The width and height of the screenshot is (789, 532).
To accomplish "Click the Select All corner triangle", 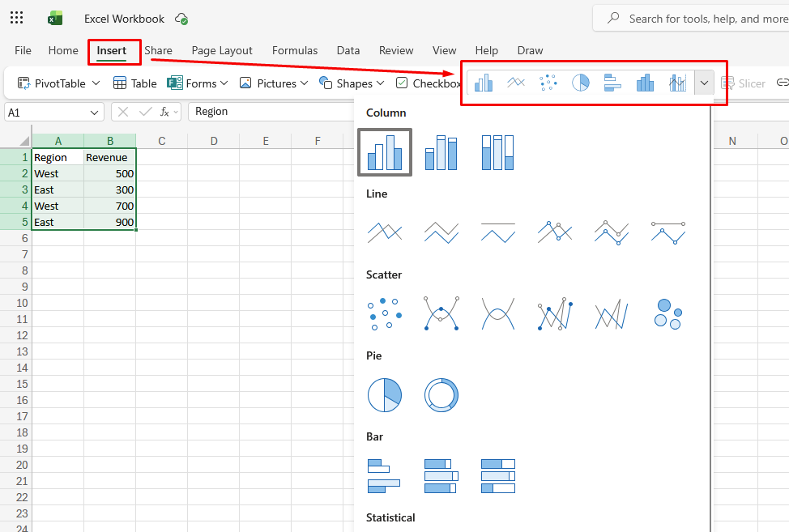I will [24, 141].
